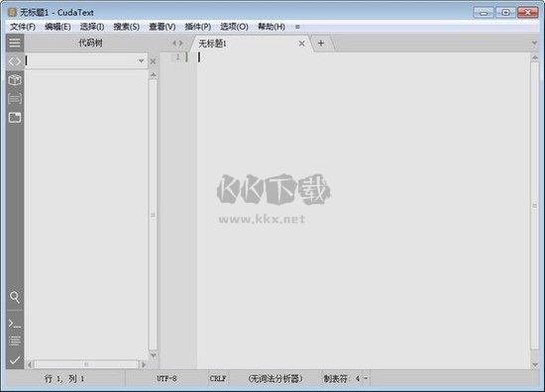Choose lexer via (无词法分析器) status field

[x=275, y=378]
